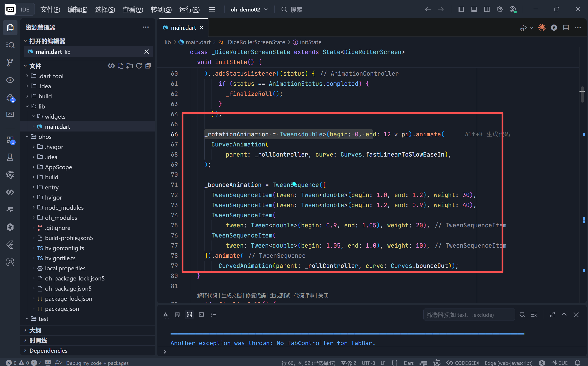This screenshot has height=366, width=588.
Task: Click settings gear icon in title bar
Action: (x=500, y=9)
